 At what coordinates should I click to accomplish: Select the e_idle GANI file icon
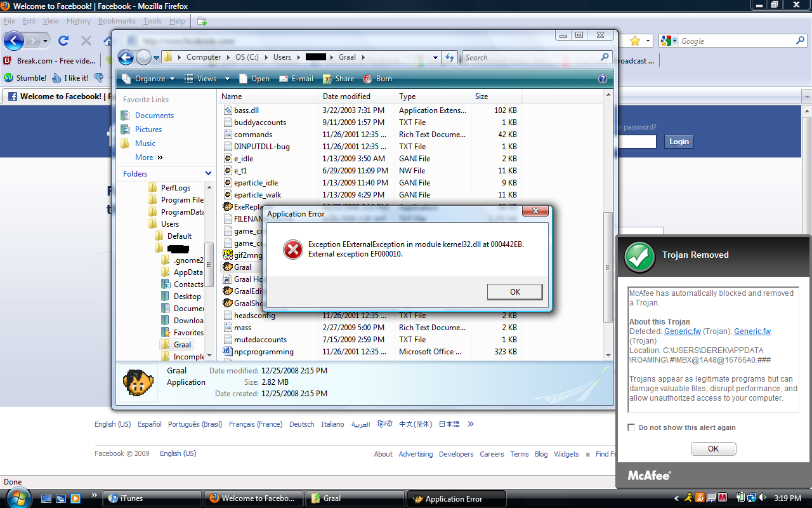[228, 159]
